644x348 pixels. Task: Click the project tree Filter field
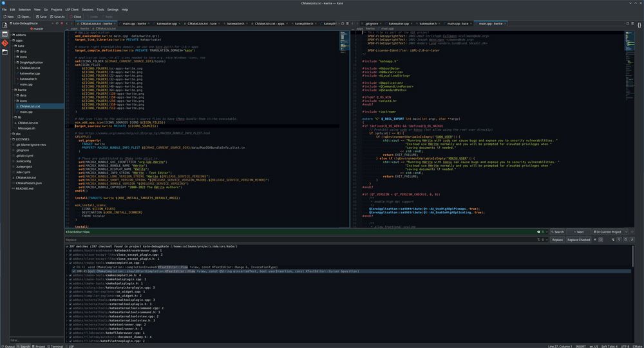pyautogui.click(x=36, y=340)
